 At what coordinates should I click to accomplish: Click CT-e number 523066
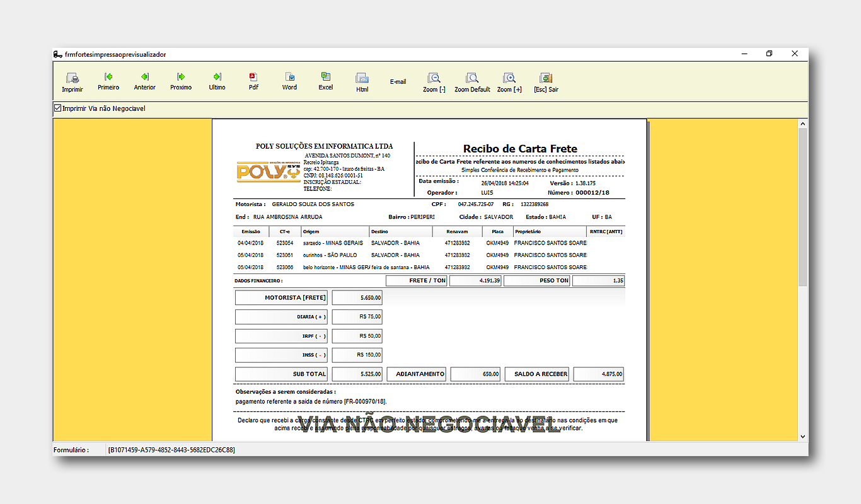click(x=284, y=267)
